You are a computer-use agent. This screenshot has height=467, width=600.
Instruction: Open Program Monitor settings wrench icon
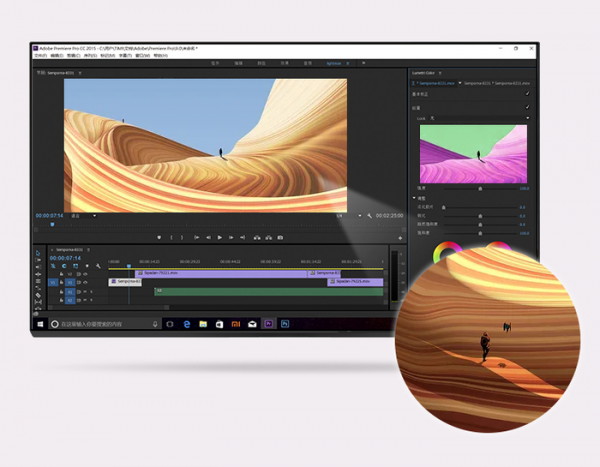coord(370,215)
